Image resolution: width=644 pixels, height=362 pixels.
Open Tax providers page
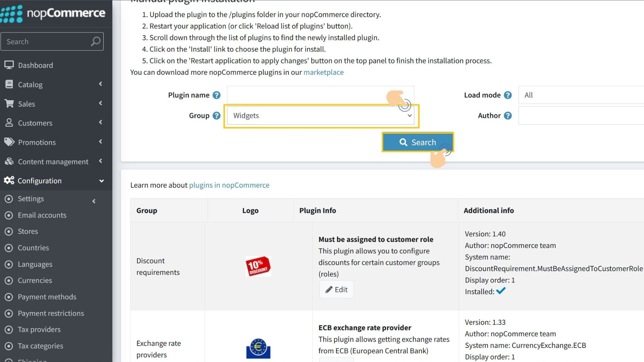point(39,329)
